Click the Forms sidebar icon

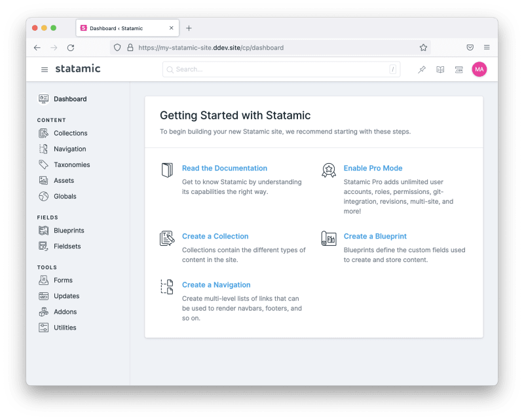click(43, 280)
